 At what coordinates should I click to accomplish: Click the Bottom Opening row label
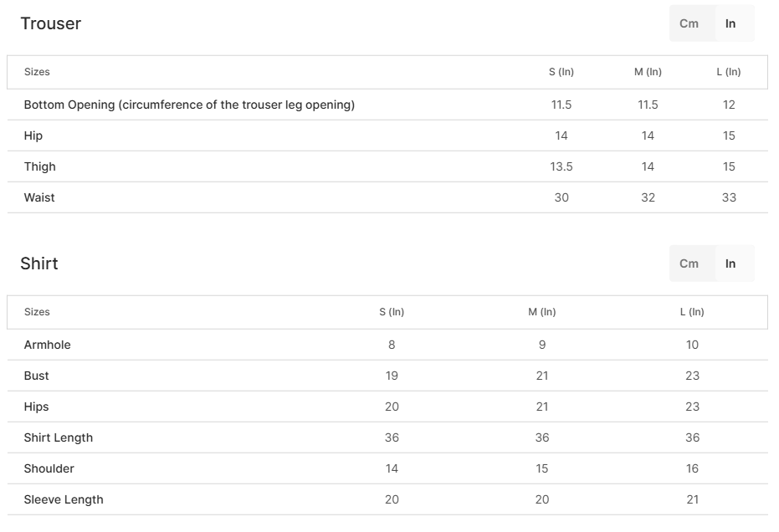pyautogui.click(x=189, y=105)
